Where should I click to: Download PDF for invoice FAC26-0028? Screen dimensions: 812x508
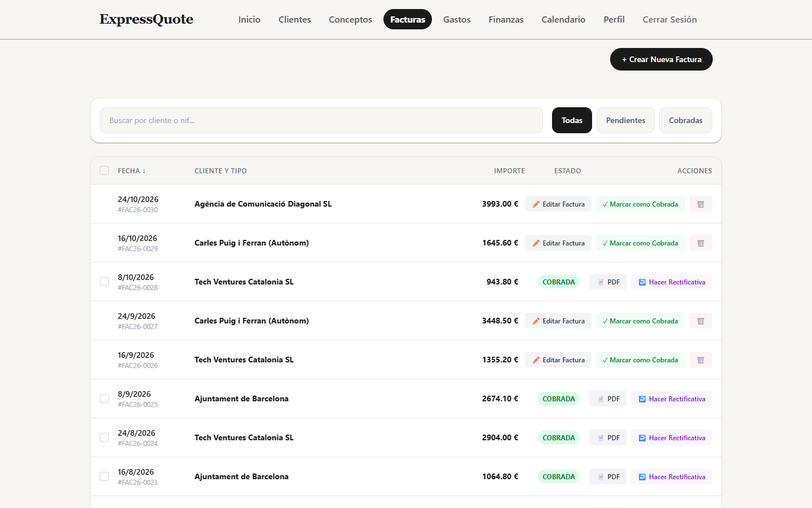[x=608, y=282]
